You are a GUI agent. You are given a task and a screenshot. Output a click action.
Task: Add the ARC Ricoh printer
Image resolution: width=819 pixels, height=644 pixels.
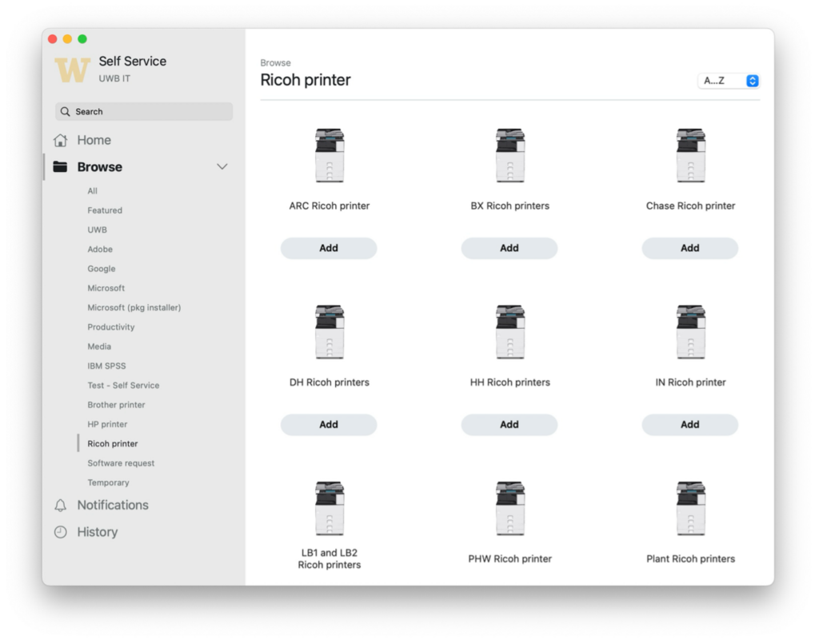click(x=329, y=248)
